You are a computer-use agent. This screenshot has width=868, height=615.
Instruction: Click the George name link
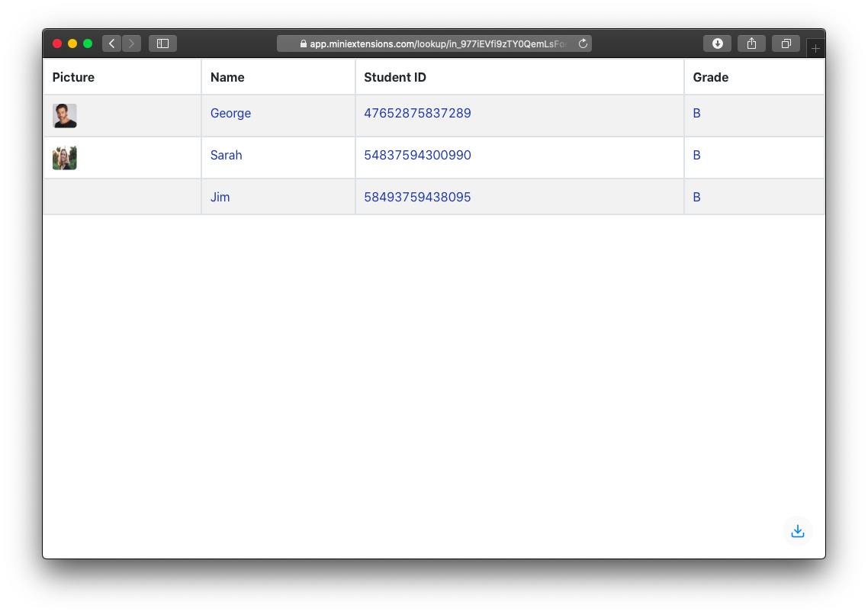230,114
